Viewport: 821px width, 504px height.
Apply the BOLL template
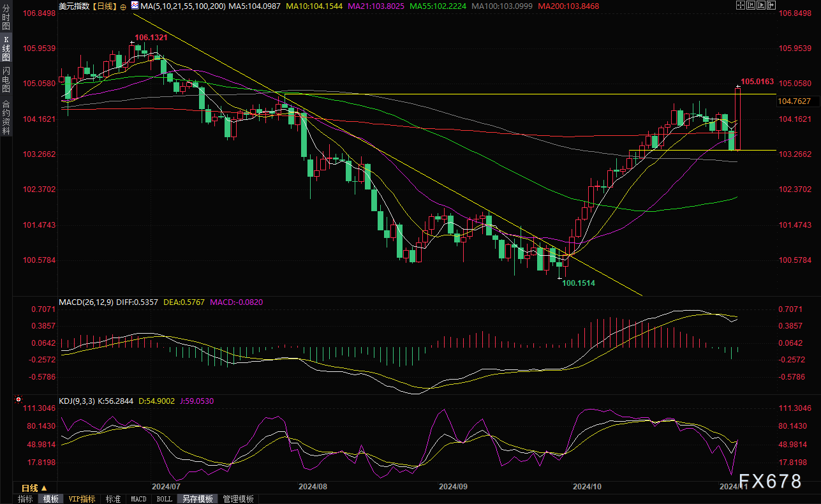pyautogui.click(x=164, y=499)
